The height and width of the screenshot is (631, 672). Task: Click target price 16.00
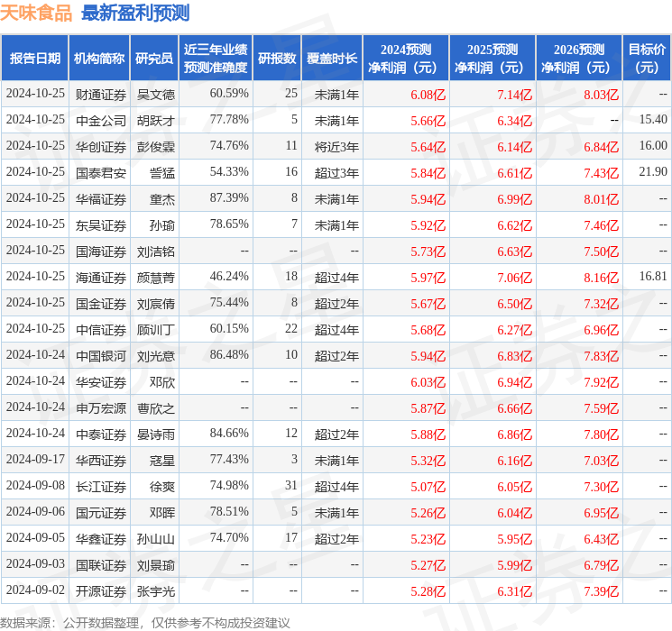pos(653,145)
